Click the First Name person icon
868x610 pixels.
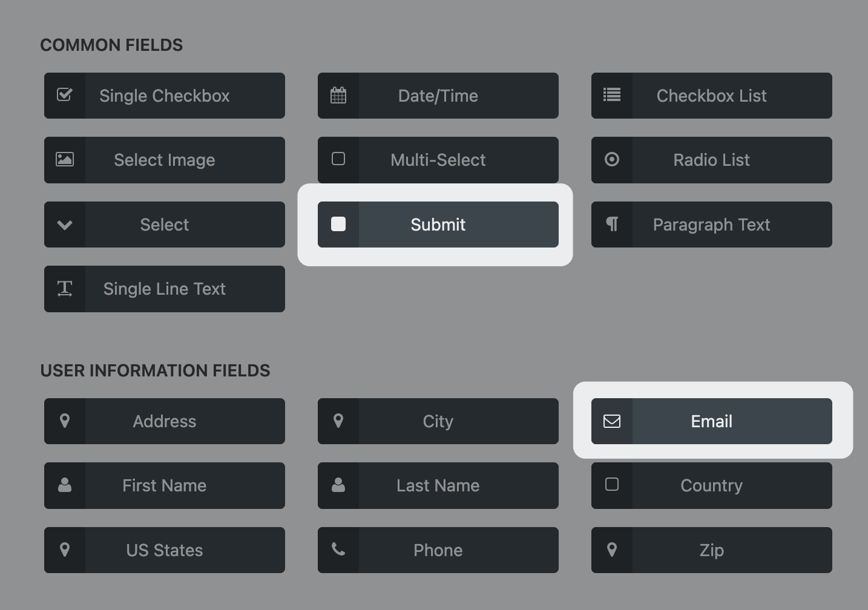pyautogui.click(x=65, y=485)
